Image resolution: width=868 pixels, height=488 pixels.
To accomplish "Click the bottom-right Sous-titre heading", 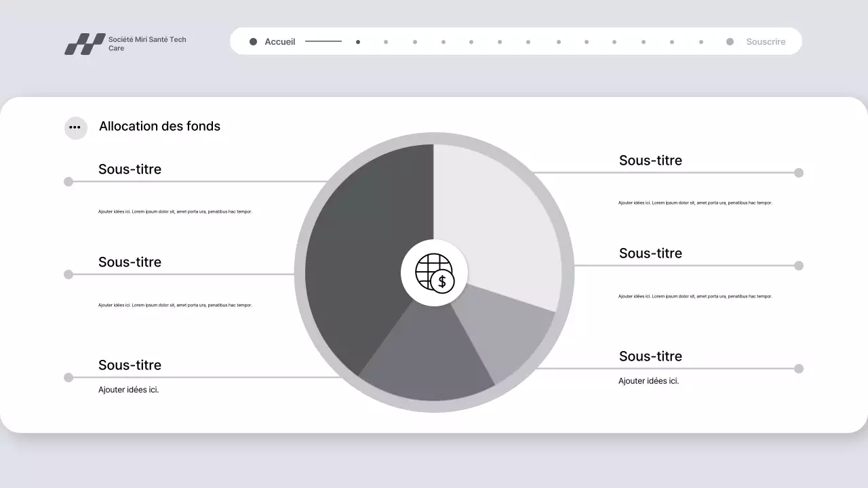I will [x=650, y=357].
